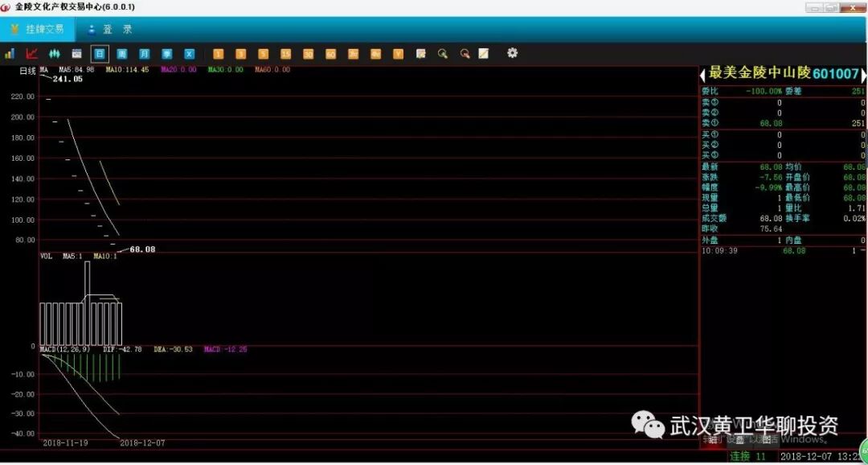The height and width of the screenshot is (465, 868).
Task: Go to previous stock with left arrow
Action: coord(703,74)
